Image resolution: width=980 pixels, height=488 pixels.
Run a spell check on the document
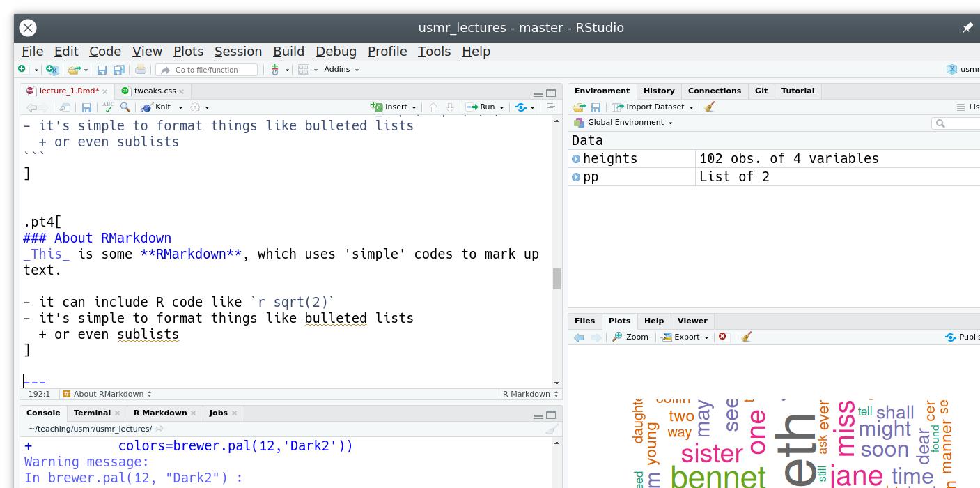pos(108,107)
